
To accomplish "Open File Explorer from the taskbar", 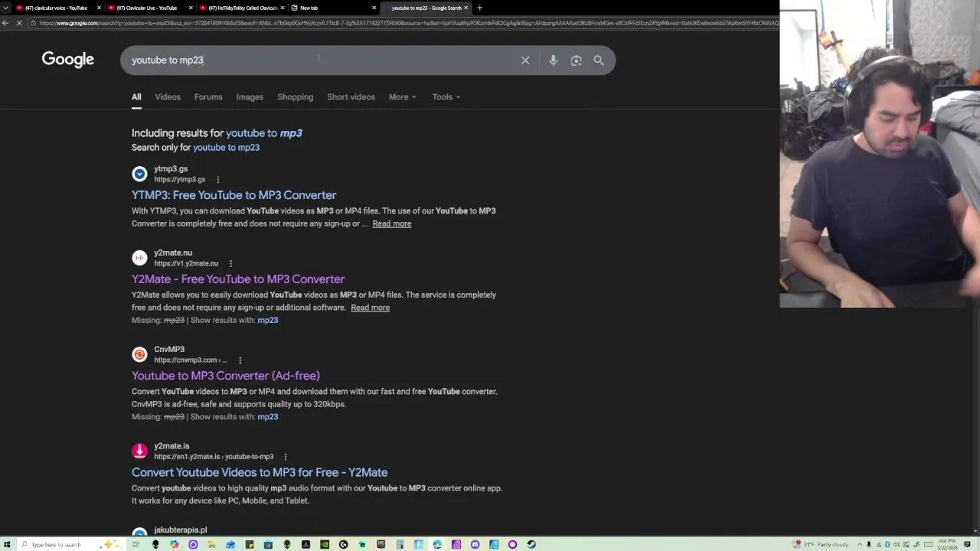I will (x=211, y=544).
